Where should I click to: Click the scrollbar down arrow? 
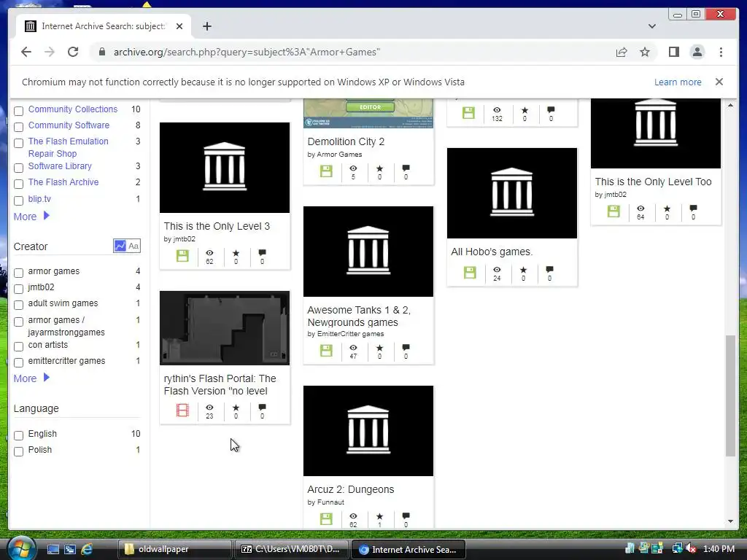pos(730,521)
